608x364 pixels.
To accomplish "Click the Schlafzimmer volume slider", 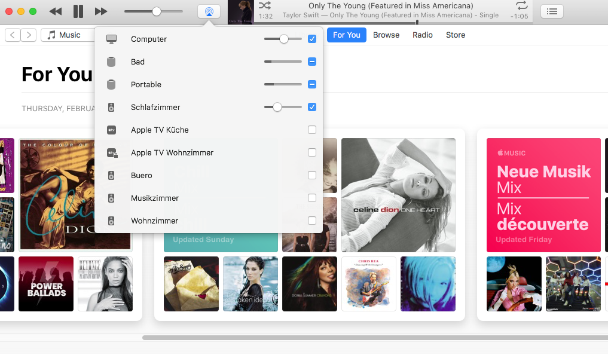I will [x=283, y=107].
